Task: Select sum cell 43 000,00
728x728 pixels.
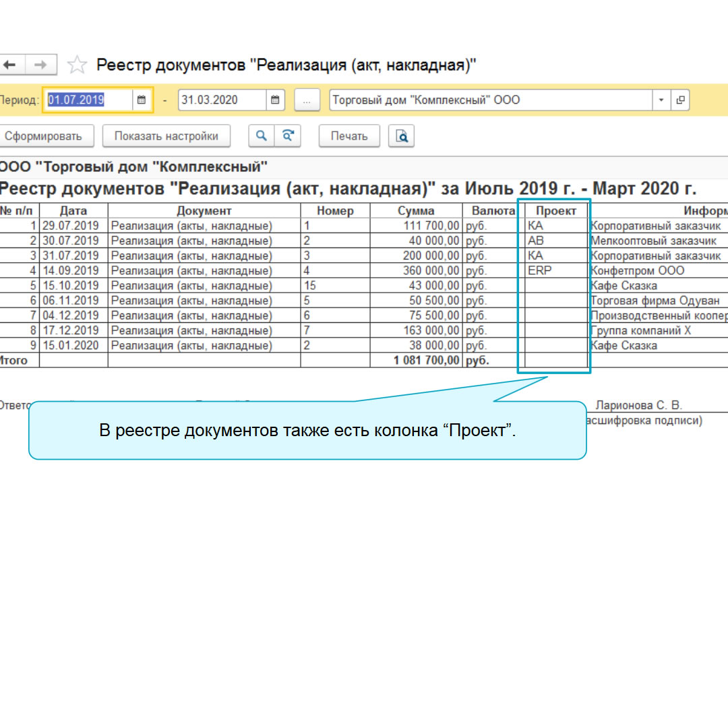Action: (416, 286)
